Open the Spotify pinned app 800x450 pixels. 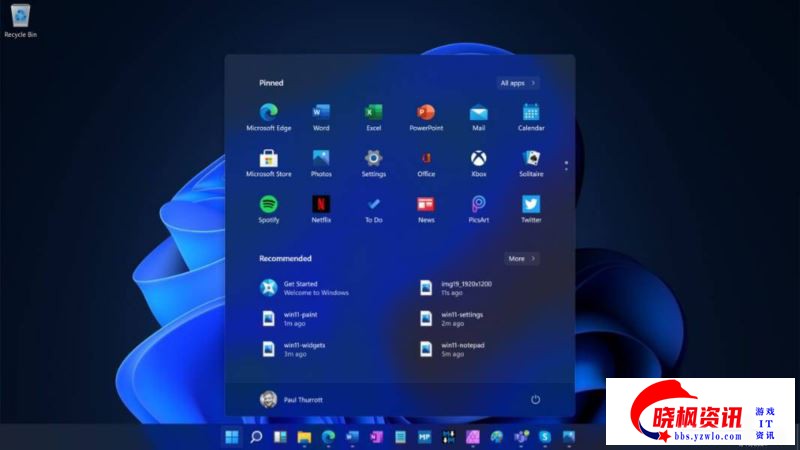pos(268,205)
